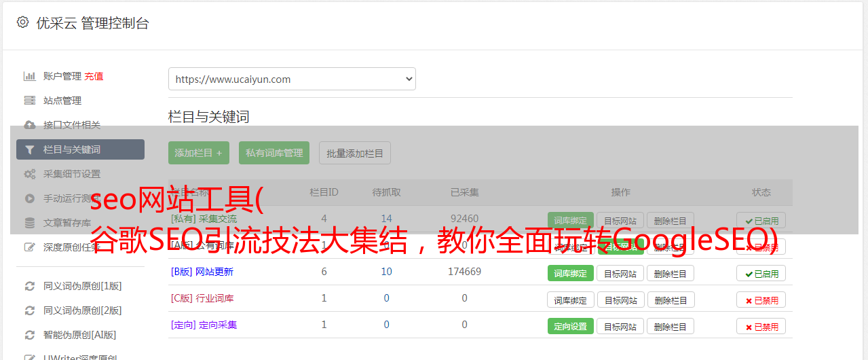The height and width of the screenshot is (360, 868).
Task: Click the 174669 collected count cell
Action: point(464,272)
